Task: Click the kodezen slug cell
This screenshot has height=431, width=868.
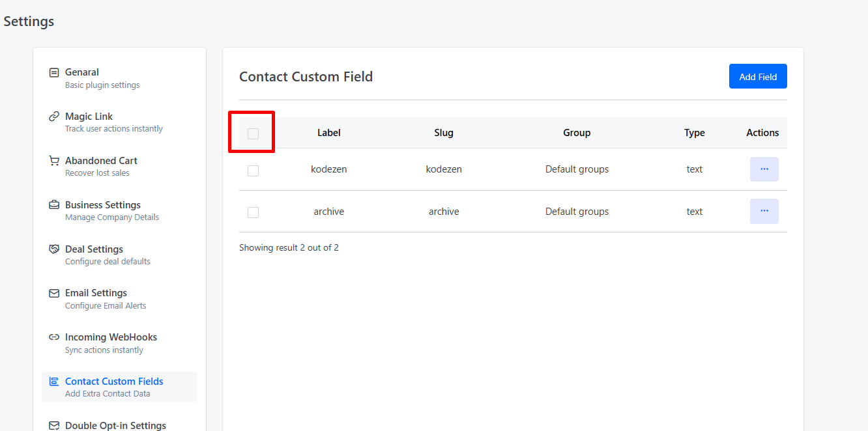Action: (x=444, y=169)
